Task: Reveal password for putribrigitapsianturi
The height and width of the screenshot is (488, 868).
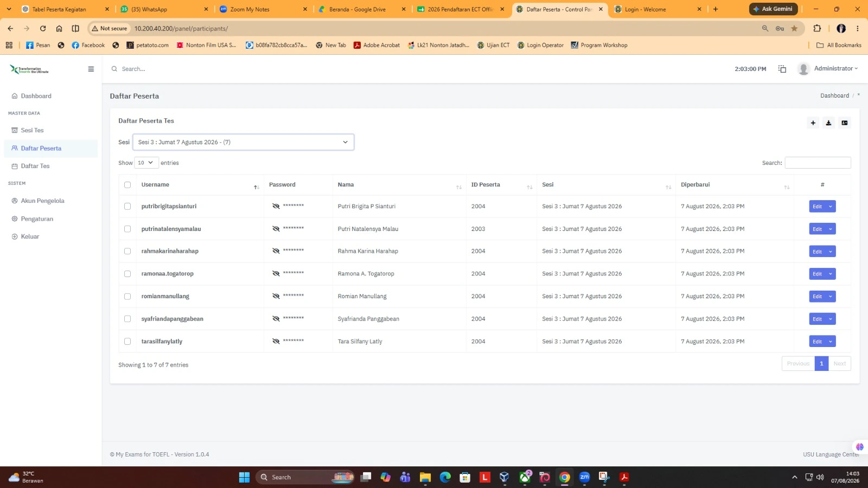Action: 276,206
